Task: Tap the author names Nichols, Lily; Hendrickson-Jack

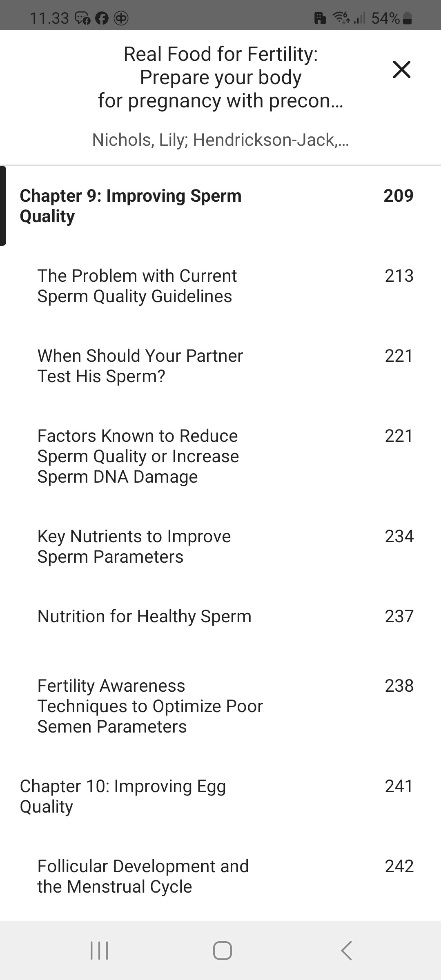Action: pos(220,140)
